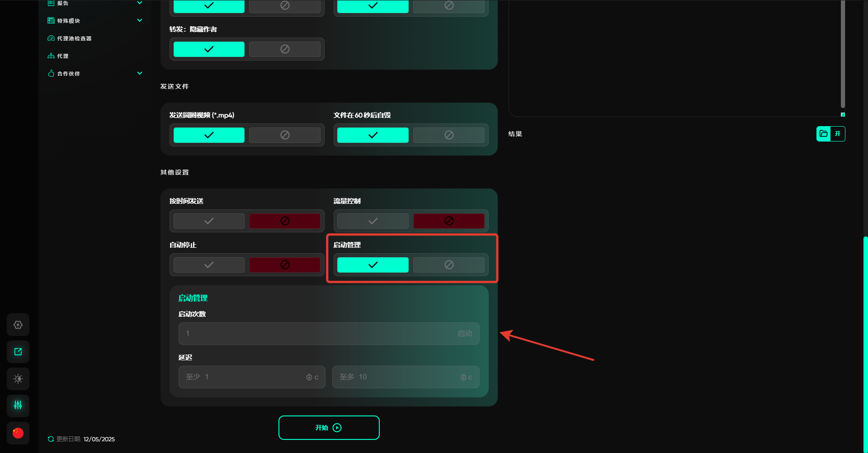868x453 pixels.
Task: Click the page vertical scrollbar on right
Action: (x=865, y=344)
